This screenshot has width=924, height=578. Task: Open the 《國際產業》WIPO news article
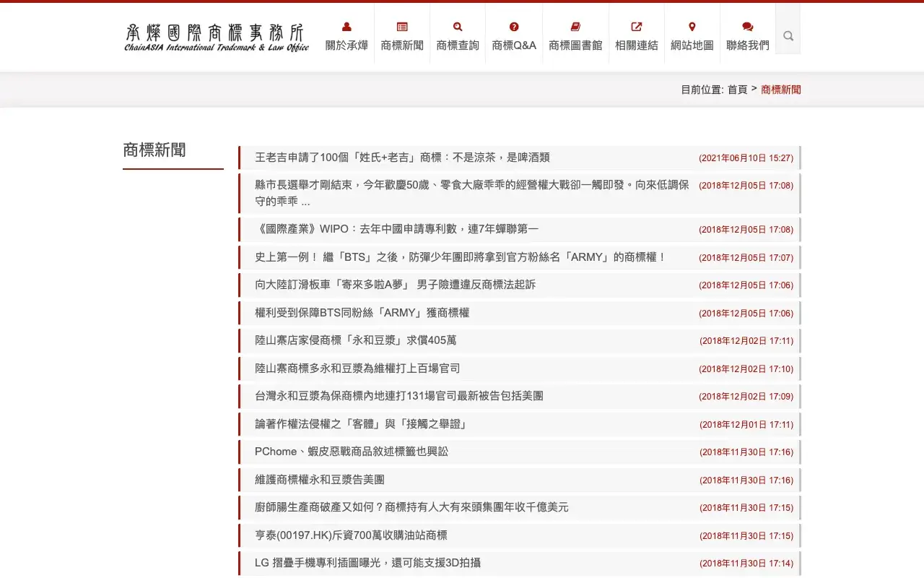396,229
